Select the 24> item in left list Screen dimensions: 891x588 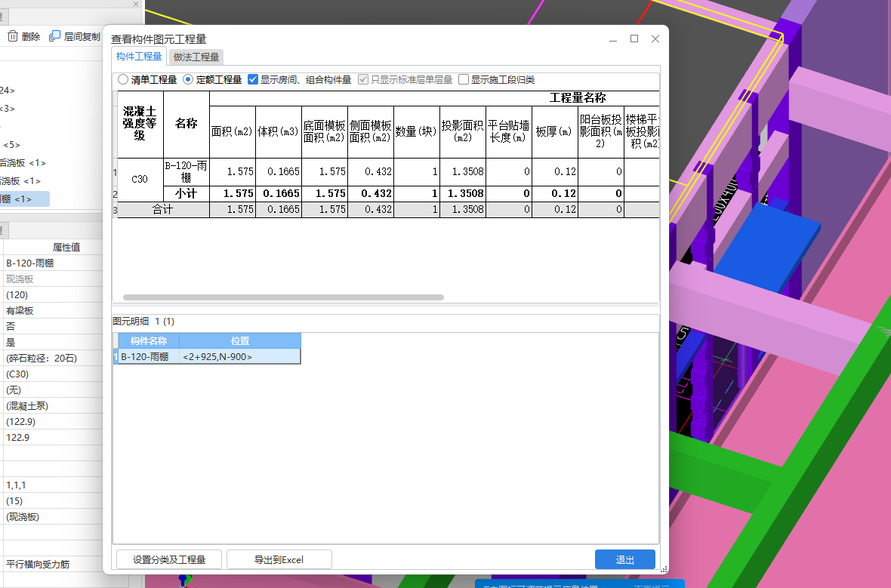coord(8,91)
